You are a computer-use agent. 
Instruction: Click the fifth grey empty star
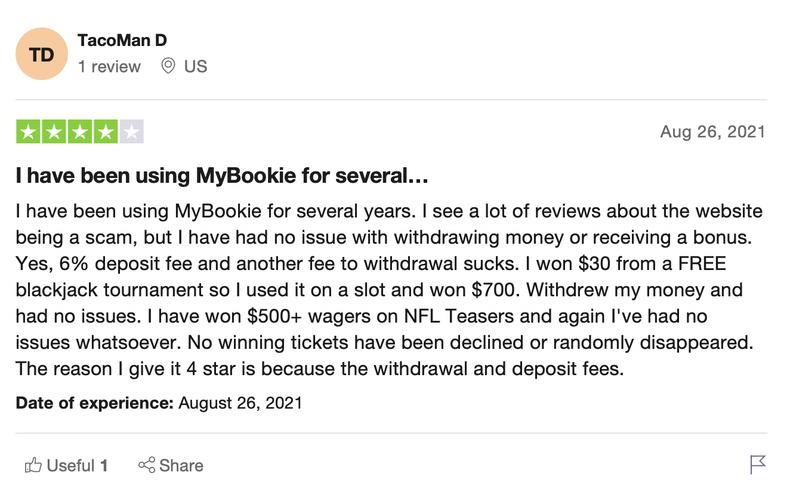point(132,131)
